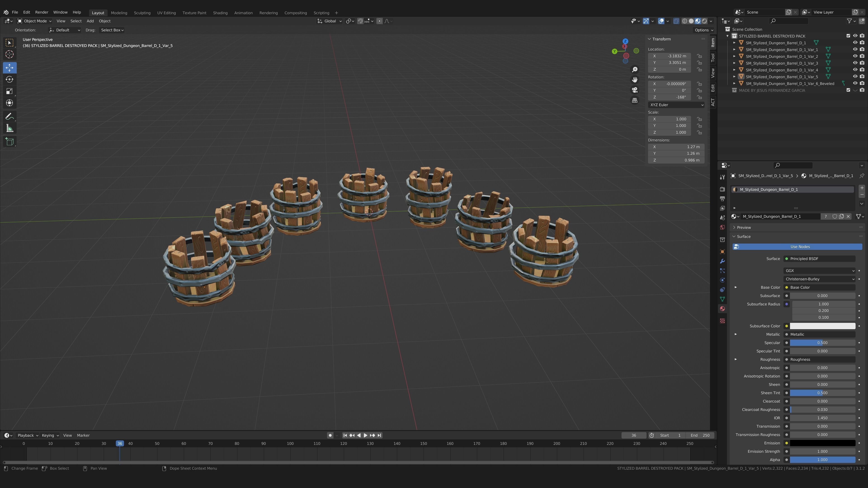Select the Annotate pencil tool
The image size is (868, 488).
(x=9, y=117)
